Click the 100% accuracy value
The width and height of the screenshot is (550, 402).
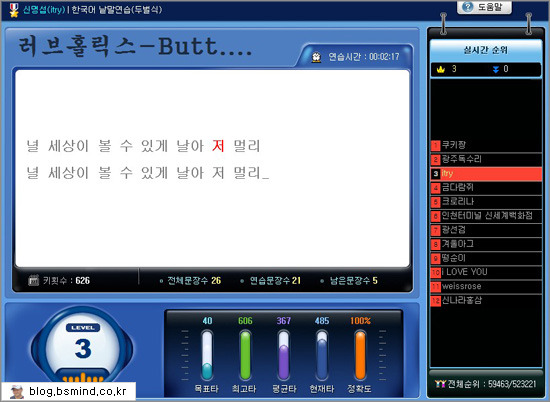point(360,321)
